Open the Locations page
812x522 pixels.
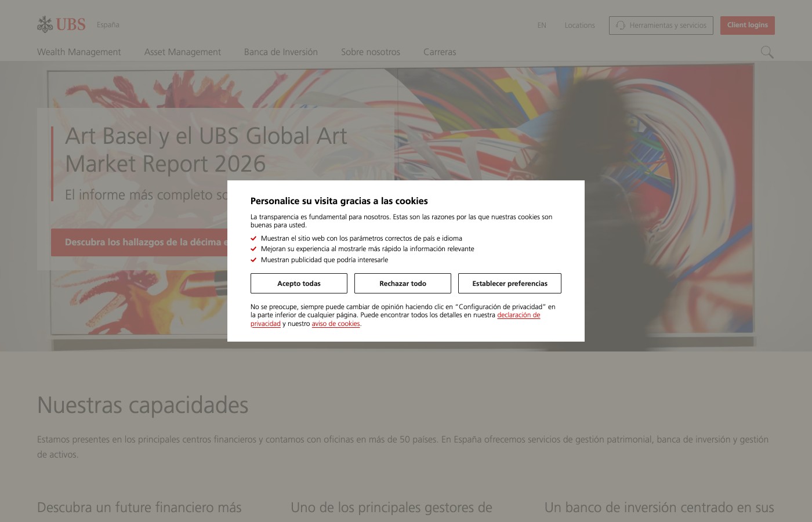[x=579, y=26]
